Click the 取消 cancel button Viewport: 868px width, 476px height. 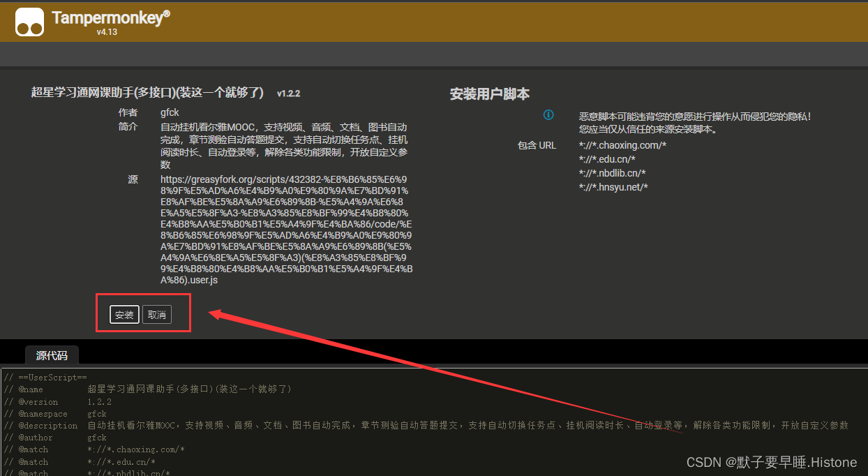[157, 315]
